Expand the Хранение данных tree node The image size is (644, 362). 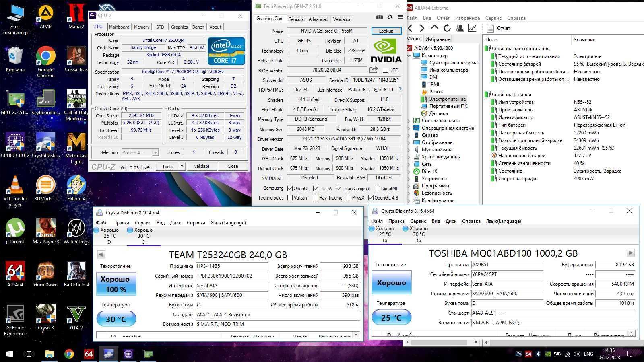click(x=409, y=157)
